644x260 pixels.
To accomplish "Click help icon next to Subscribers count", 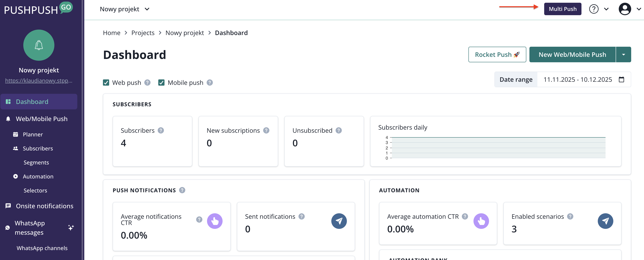I will click(161, 131).
